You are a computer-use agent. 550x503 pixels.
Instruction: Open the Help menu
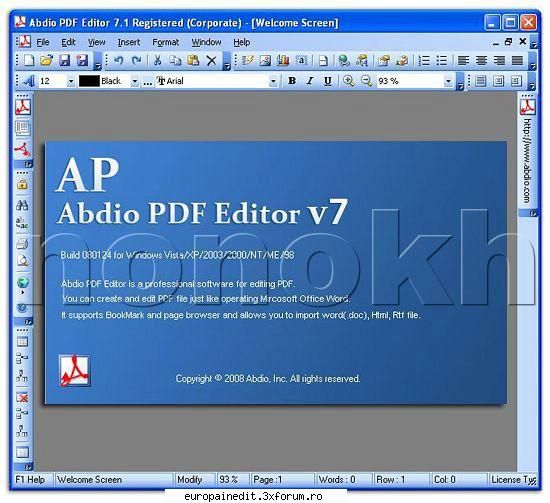242,42
